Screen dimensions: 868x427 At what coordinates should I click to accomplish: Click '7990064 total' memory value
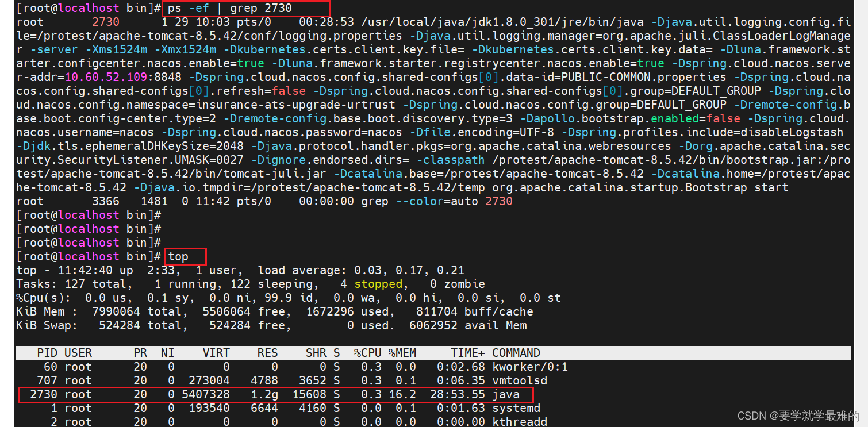tap(137, 311)
